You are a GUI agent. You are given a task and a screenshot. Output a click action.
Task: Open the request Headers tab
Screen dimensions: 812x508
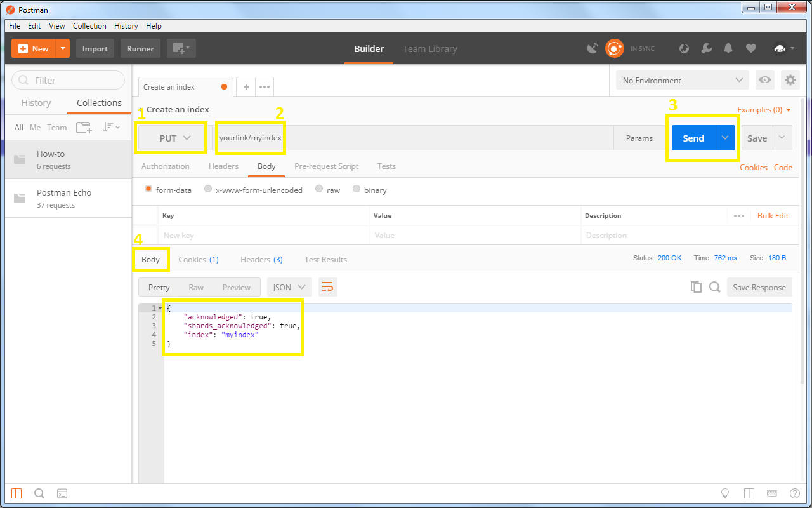click(x=223, y=166)
